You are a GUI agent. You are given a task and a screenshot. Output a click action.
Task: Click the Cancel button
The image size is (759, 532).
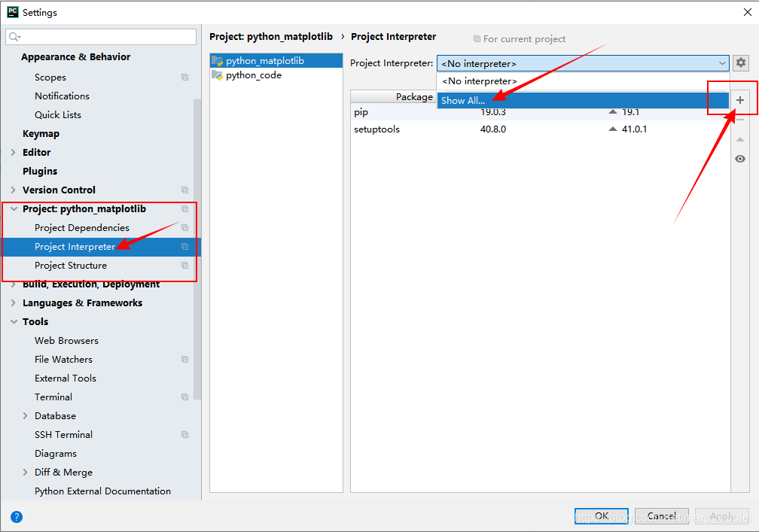[x=661, y=516]
